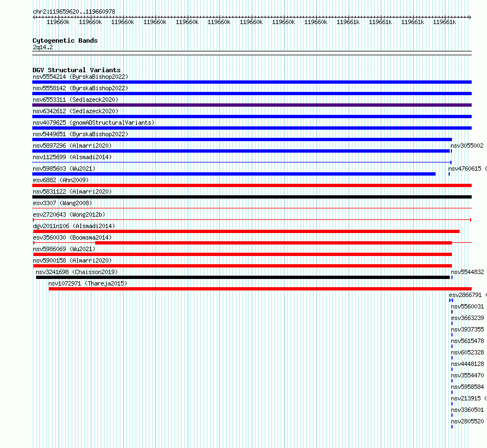Open esv2720643 (Wong2012b) label
The width and height of the screenshot is (487, 448).
pyautogui.click(x=69, y=214)
